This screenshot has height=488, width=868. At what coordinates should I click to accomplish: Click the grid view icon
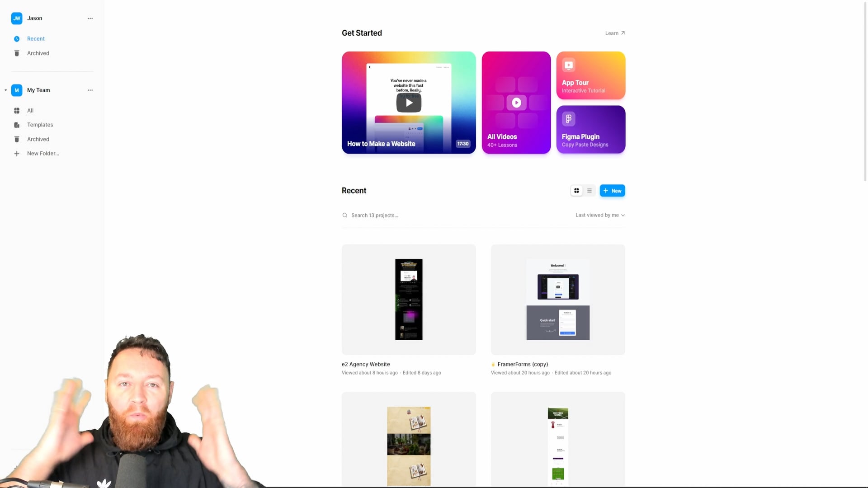[576, 191]
